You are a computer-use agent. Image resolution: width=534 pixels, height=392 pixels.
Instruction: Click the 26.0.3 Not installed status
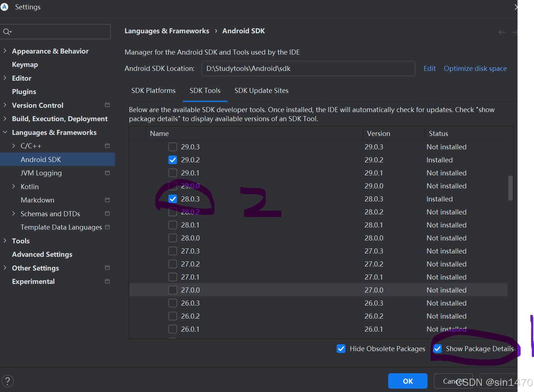(x=446, y=303)
